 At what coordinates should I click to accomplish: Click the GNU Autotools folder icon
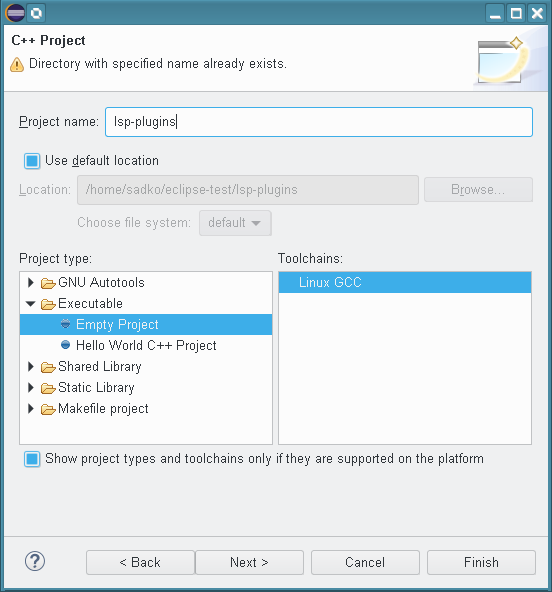click(x=48, y=283)
